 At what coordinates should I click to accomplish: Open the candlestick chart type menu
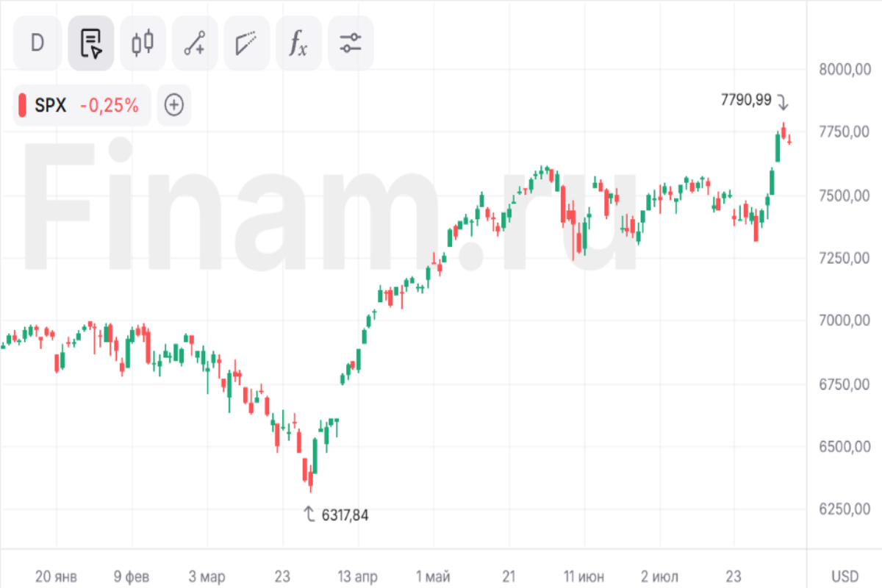(x=143, y=43)
